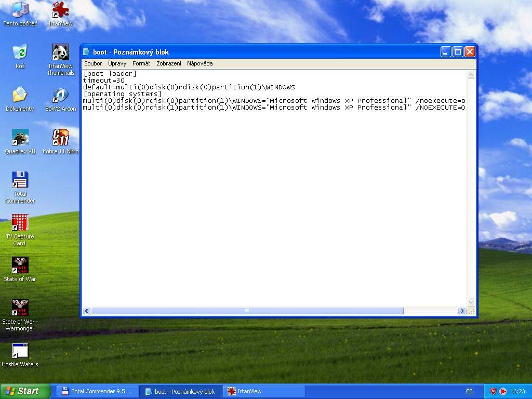Select Total Commander desktop shortcut
Screen dimensions: 532x399
coord(20,188)
